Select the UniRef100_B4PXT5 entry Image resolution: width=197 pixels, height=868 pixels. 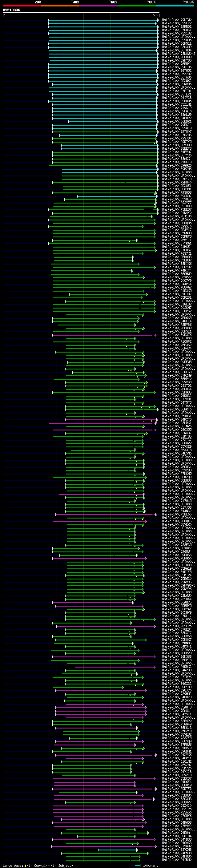pos(176,420)
